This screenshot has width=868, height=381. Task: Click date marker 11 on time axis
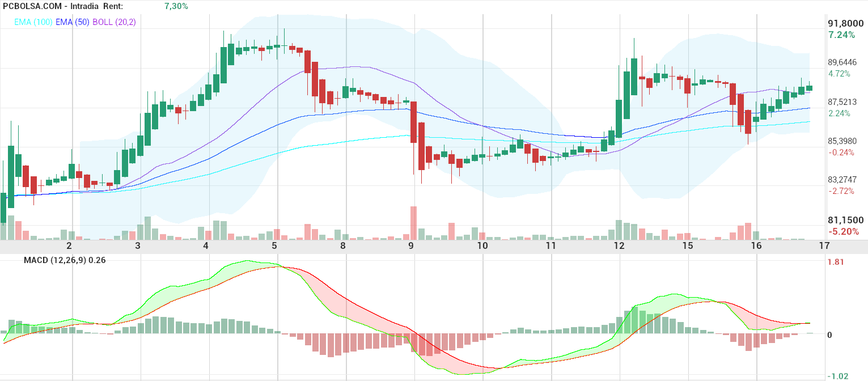[x=551, y=246]
